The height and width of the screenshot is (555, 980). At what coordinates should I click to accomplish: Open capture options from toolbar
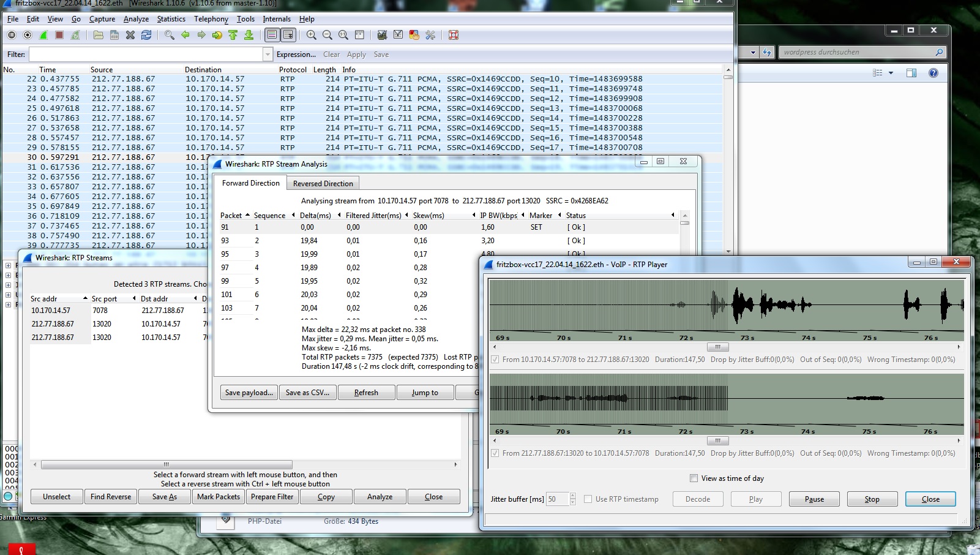tap(28, 35)
